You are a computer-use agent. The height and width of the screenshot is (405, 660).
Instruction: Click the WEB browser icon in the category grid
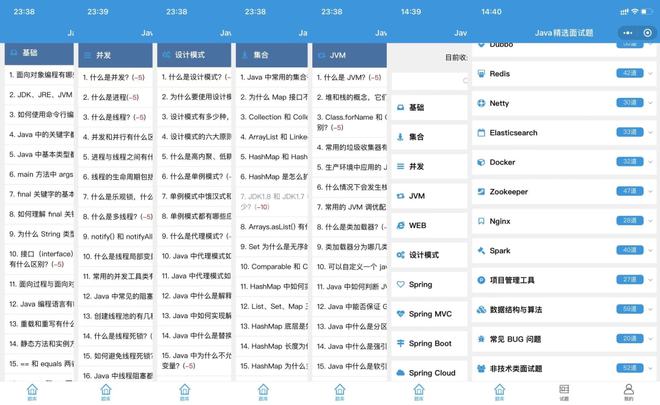pos(401,225)
